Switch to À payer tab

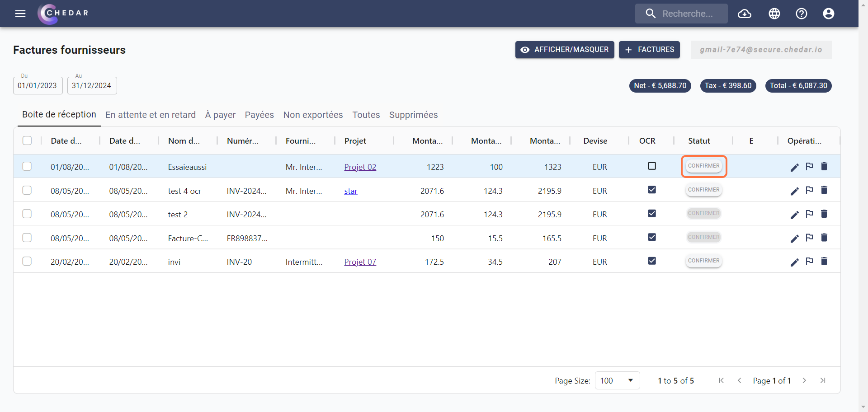(220, 115)
